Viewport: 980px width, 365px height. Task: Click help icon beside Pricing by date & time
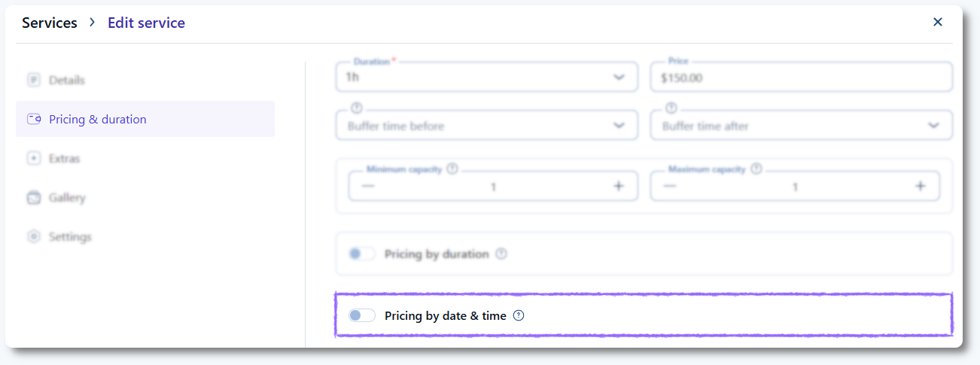click(519, 316)
